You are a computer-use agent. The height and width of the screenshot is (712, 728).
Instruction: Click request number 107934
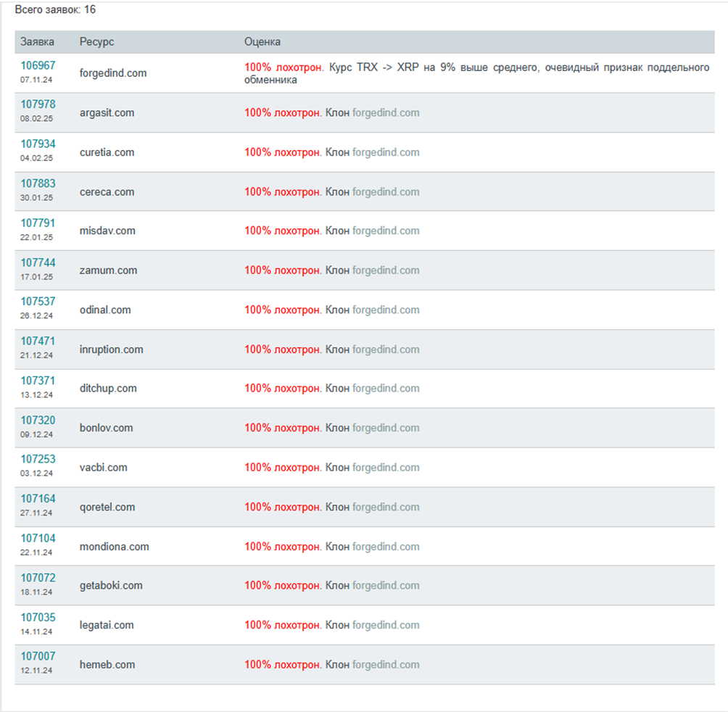point(38,144)
